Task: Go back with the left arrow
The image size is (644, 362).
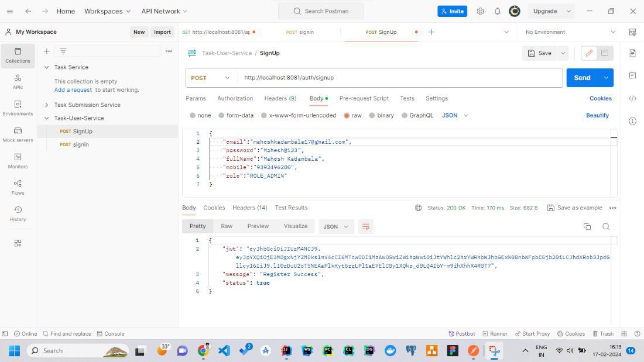Action: pyautogui.click(x=28, y=11)
